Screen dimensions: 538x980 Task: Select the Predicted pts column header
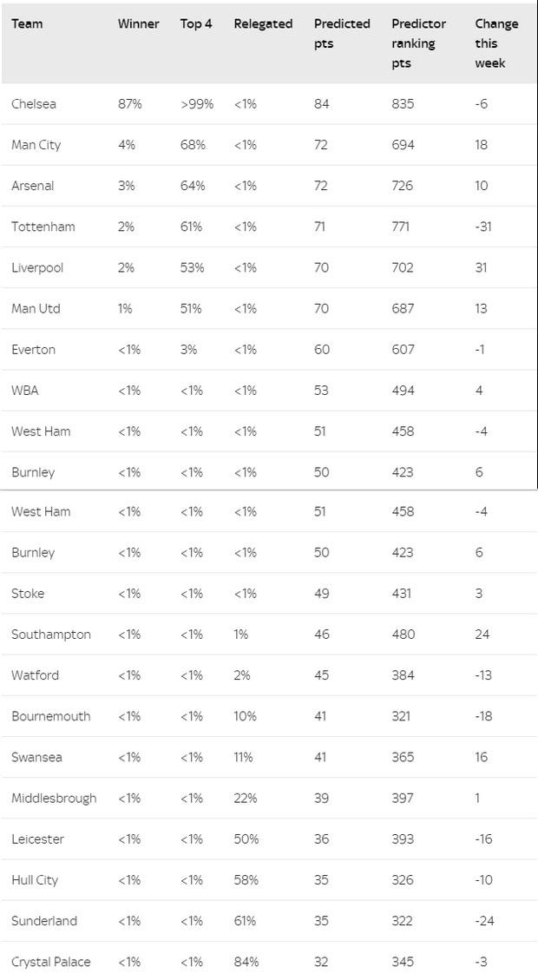342,34
